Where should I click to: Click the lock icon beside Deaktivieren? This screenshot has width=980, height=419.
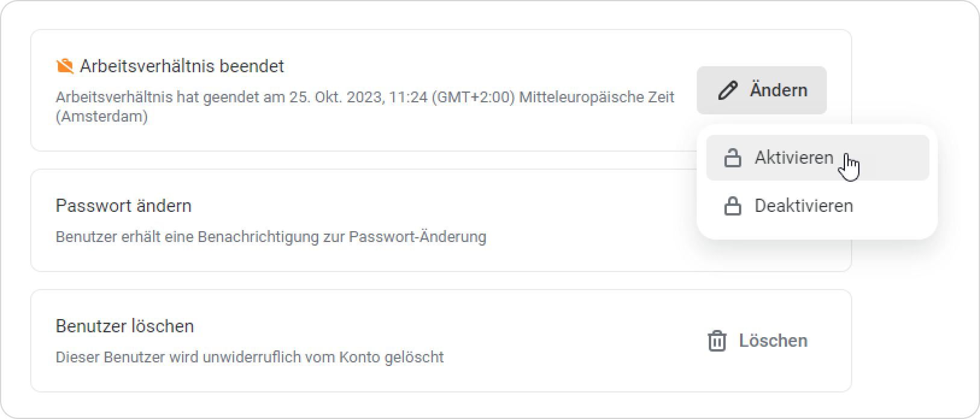tap(732, 206)
